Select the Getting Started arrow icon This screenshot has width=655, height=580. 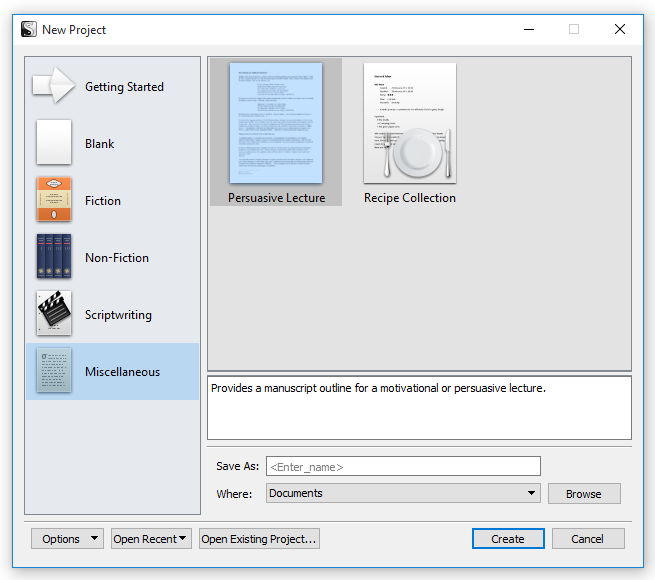point(54,85)
